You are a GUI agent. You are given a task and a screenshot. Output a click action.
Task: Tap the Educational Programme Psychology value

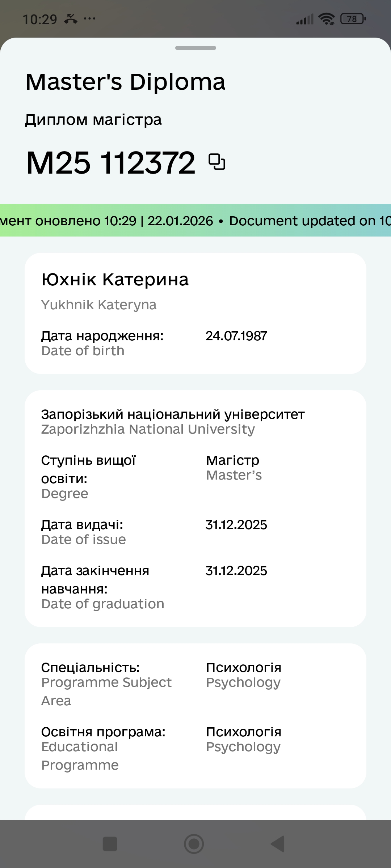click(243, 739)
